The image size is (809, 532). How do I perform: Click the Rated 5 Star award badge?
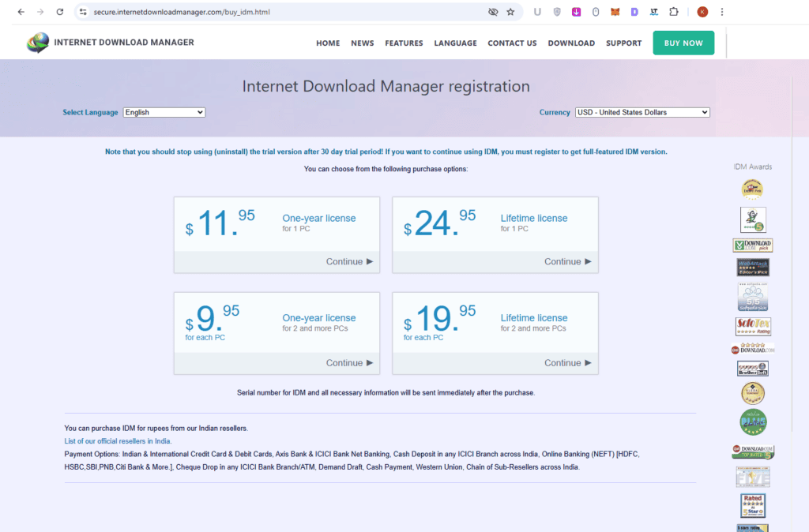753,506
